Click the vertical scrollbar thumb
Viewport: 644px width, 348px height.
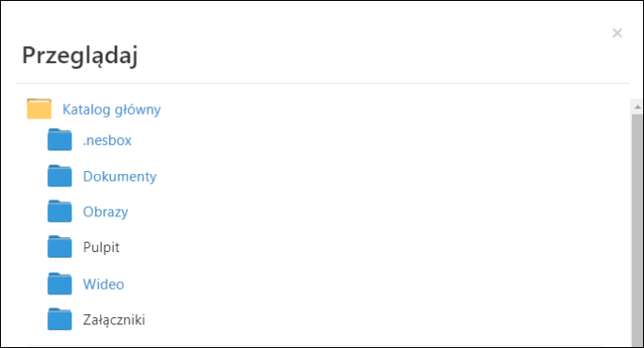tap(637, 229)
